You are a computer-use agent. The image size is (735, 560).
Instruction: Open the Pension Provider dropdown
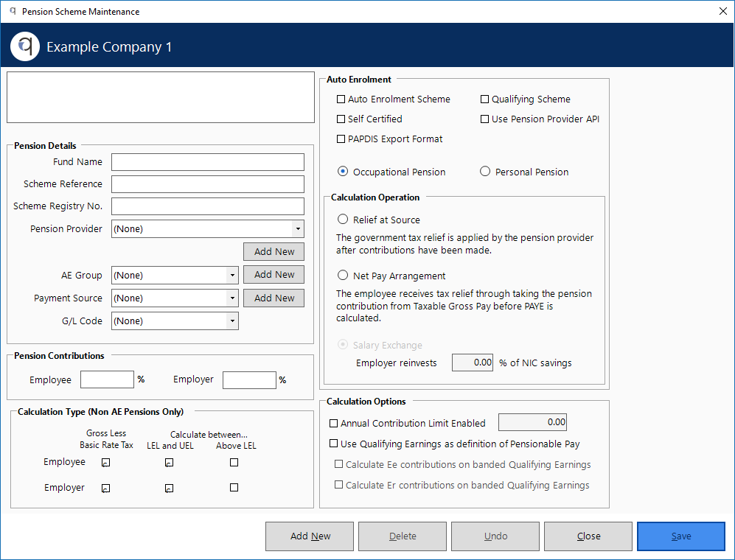tap(298, 228)
